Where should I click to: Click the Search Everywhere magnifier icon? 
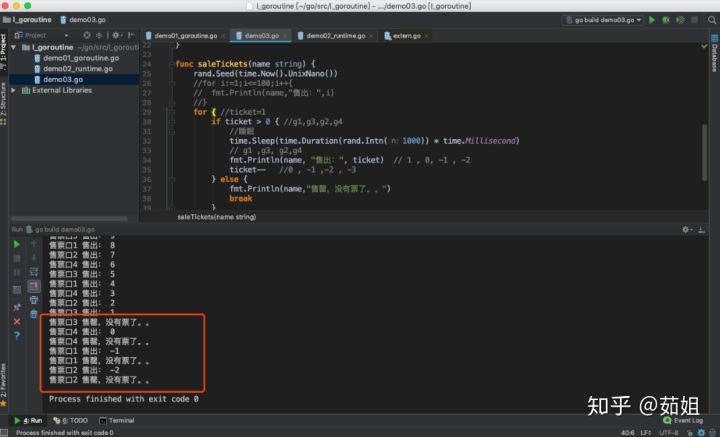(709, 19)
